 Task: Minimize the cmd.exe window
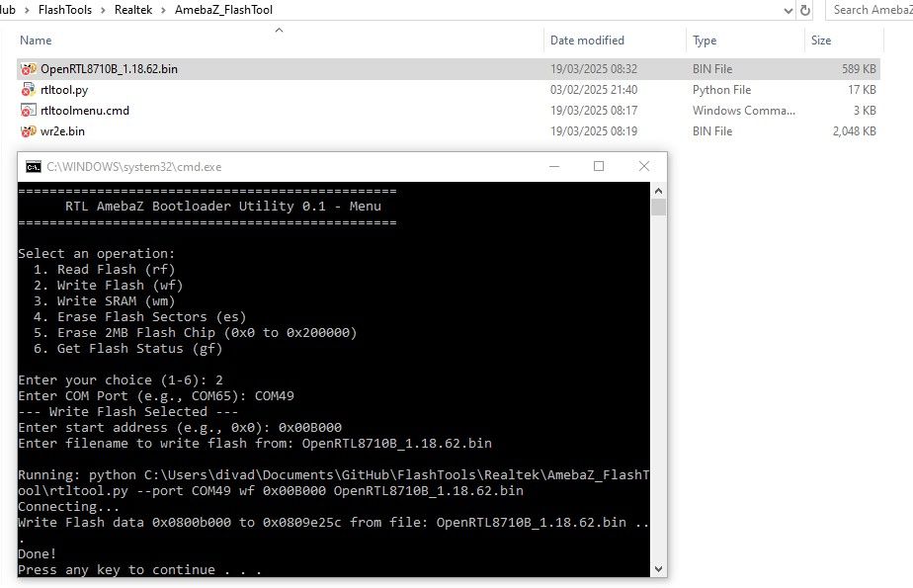pos(554,166)
